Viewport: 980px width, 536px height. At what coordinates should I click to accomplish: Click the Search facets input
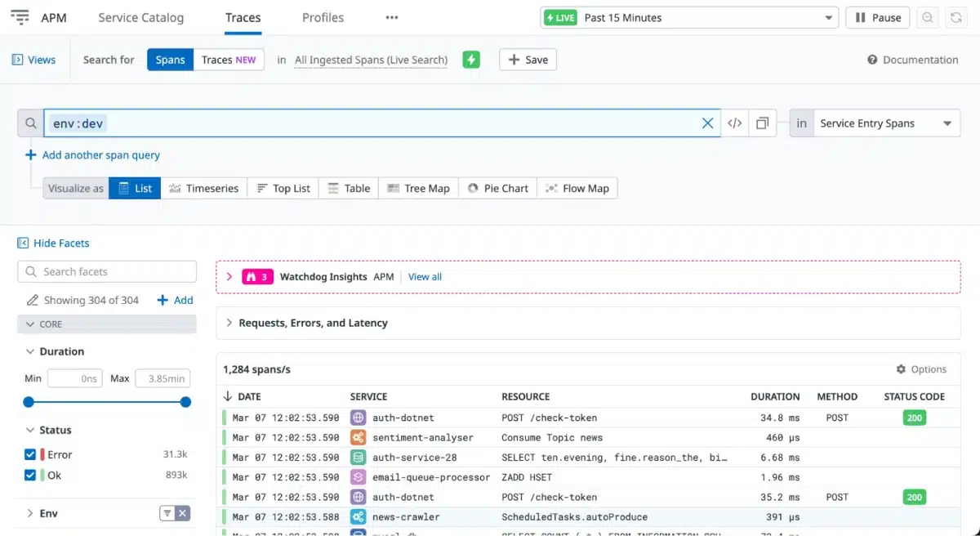107,271
